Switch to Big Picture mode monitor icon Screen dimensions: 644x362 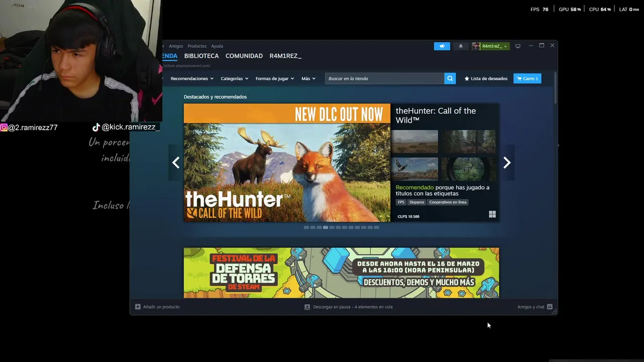pos(518,46)
